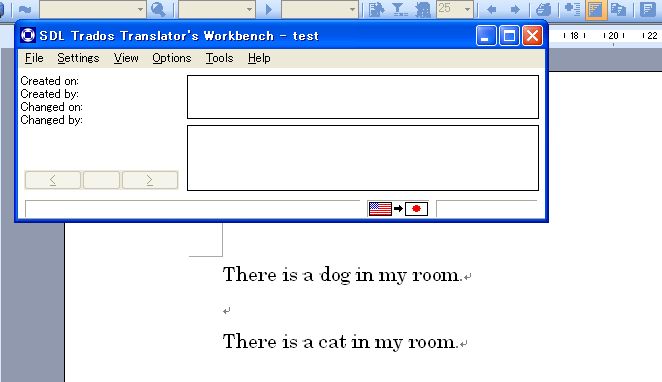This screenshot has width=662, height=382.
Task: Click the next match '>' button
Action: pyautogui.click(x=149, y=180)
